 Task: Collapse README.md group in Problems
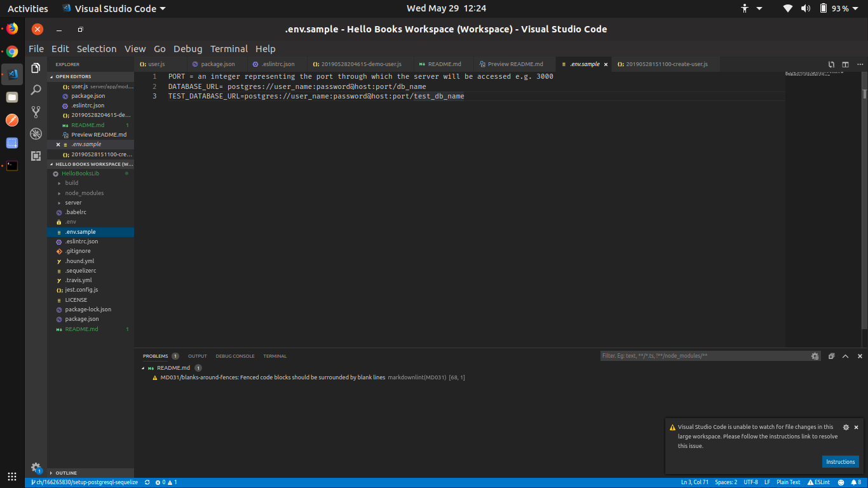(144, 368)
